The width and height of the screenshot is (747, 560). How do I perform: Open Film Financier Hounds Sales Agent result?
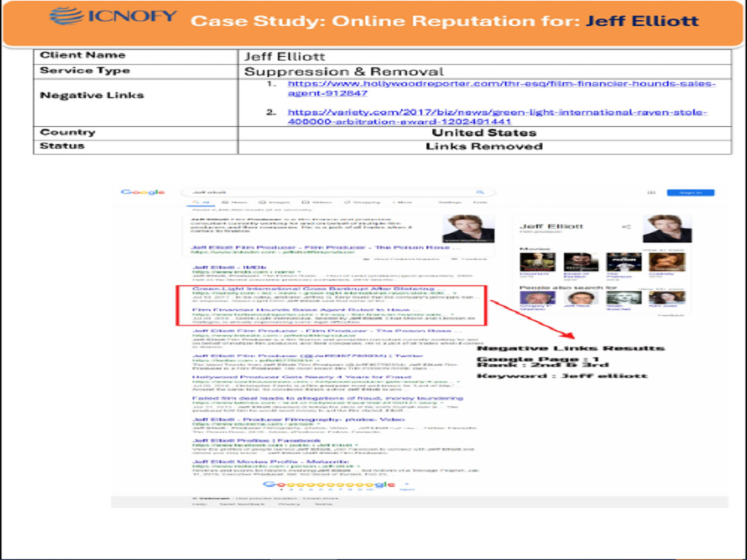tap(306, 310)
